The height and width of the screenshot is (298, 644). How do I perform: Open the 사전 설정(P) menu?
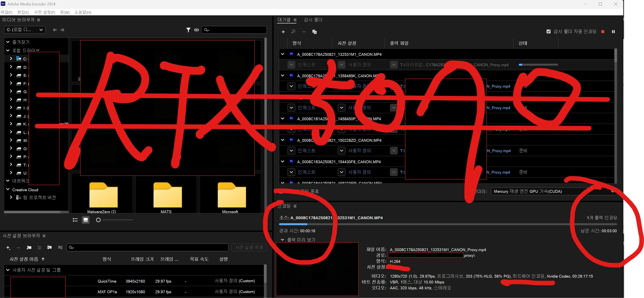click(x=45, y=12)
